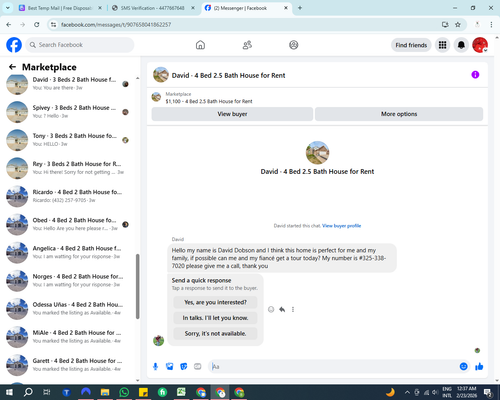Open File Explorer from the taskbar
The height and width of the screenshot is (400, 500).
pos(105,392)
